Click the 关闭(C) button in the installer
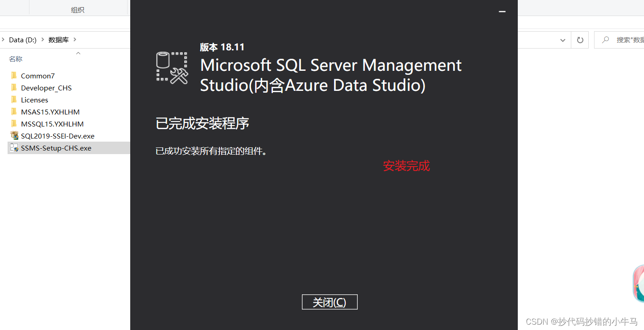 tap(330, 302)
